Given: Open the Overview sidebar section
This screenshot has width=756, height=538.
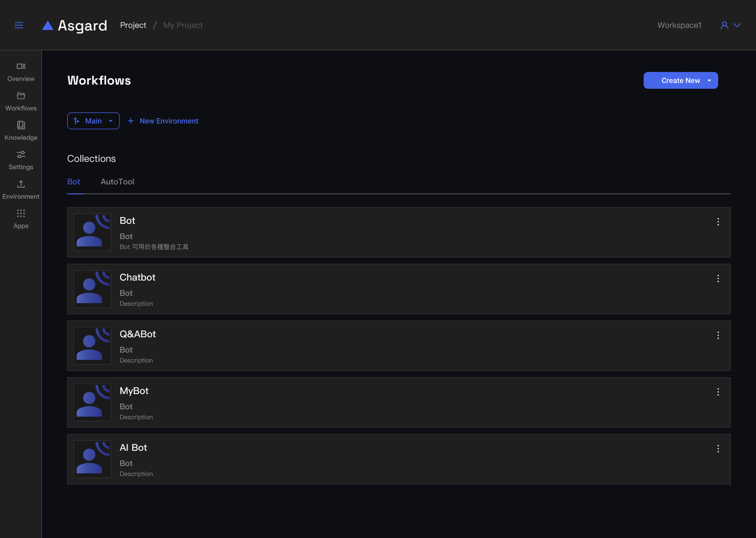Looking at the screenshot, I should point(21,72).
